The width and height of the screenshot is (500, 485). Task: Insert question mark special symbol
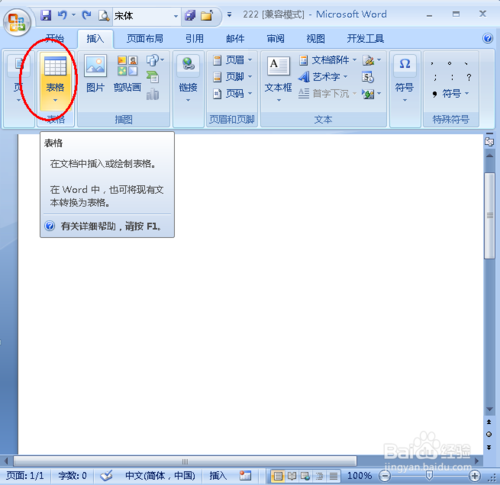click(469, 77)
